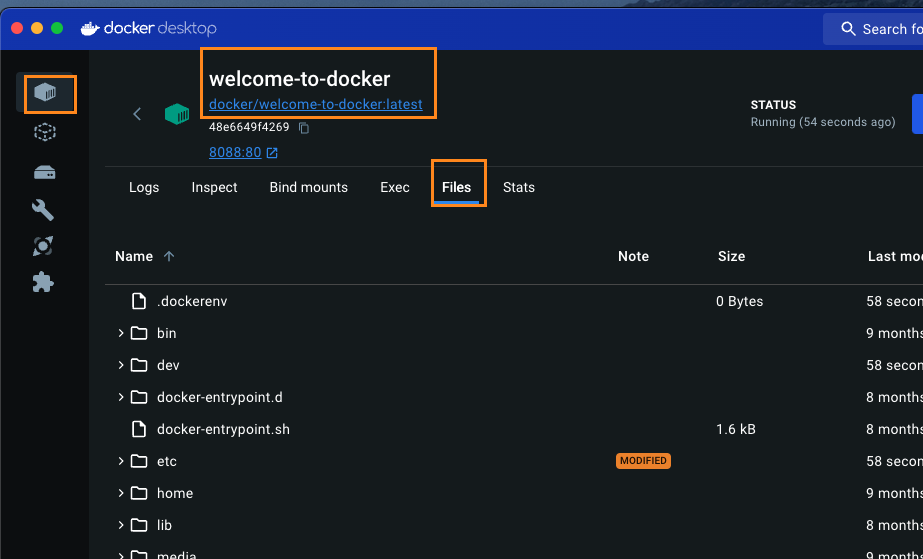Click the docker-entrypoint.d folder name
923x559 pixels.
220,397
